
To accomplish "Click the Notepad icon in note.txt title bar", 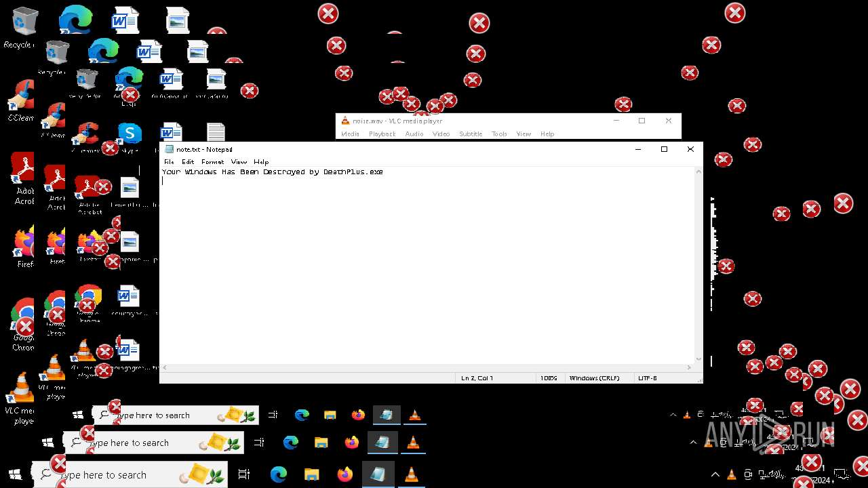I will tap(170, 149).
